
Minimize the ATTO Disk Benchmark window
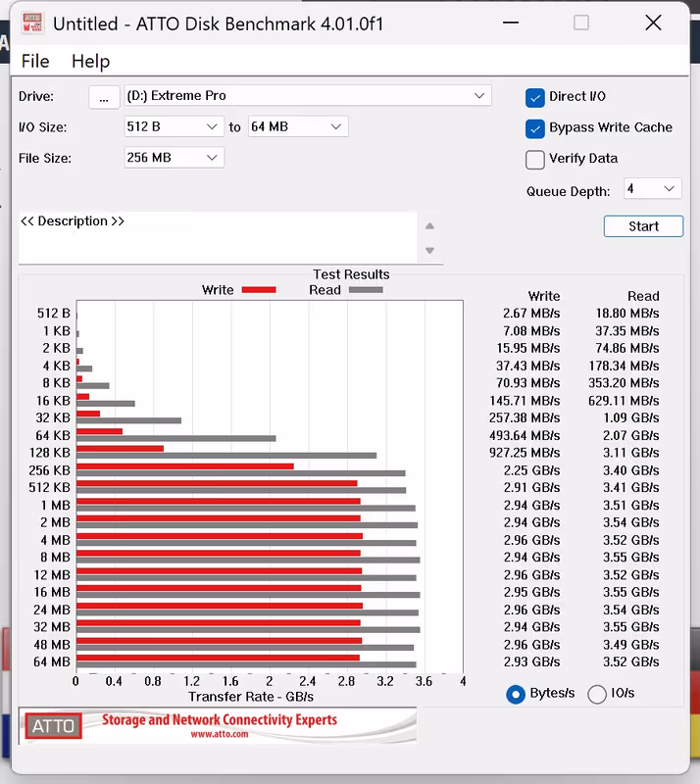(x=510, y=23)
